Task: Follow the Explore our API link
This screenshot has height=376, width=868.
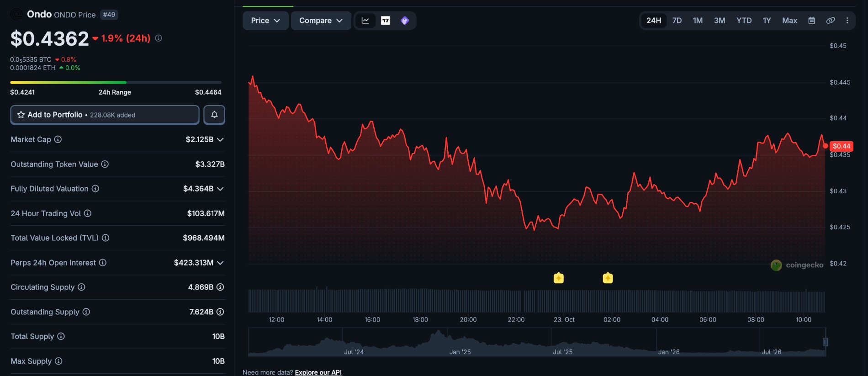Action: tap(318, 372)
